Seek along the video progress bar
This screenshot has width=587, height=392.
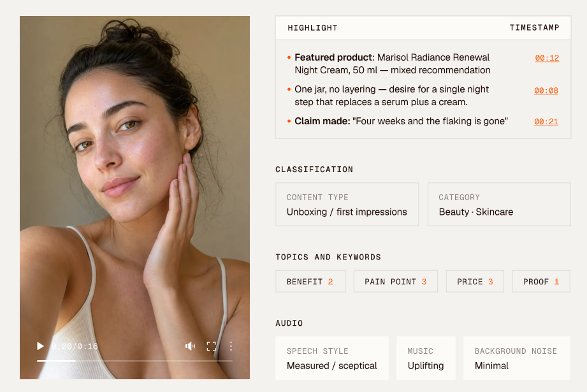134,361
